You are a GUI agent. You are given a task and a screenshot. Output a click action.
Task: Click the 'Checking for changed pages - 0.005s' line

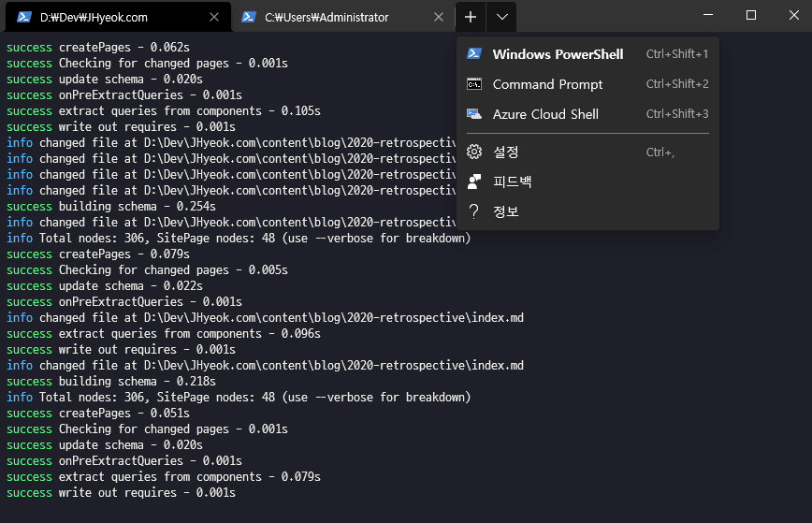(147, 269)
